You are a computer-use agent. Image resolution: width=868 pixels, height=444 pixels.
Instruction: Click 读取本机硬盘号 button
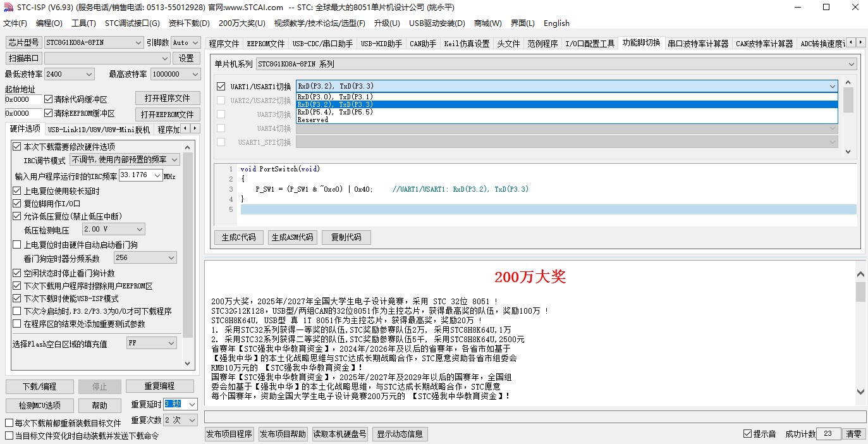click(x=340, y=434)
